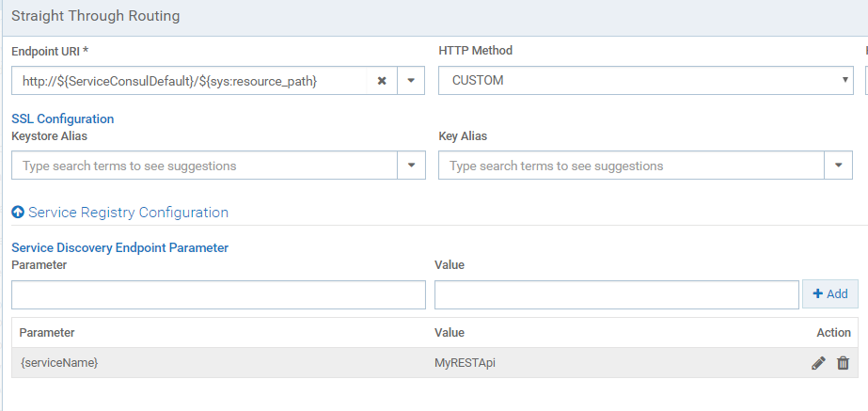Focus the Keystore Alias search field
Image resolution: width=868 pixels, height=411 pixels.
(x=203, y=166)
